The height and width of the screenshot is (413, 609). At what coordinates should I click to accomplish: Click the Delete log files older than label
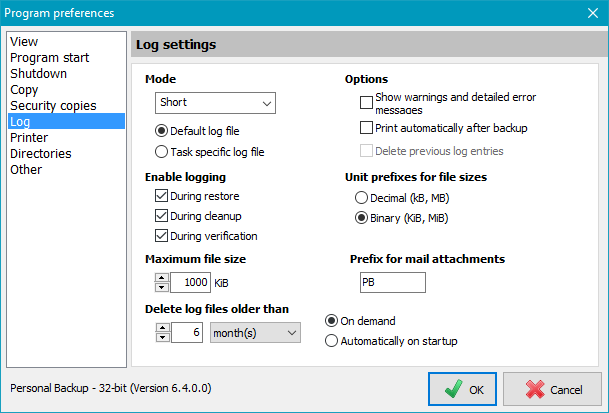[217, 309]
